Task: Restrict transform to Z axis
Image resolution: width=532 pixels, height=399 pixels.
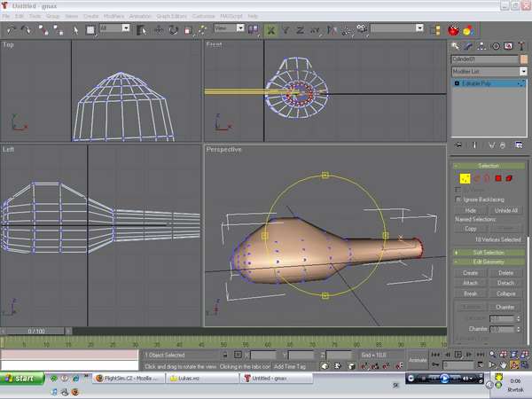Action: tap(300, 30)
